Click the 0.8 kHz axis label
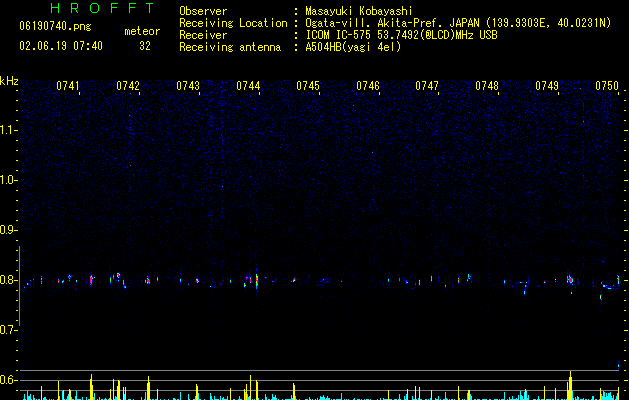Viewport: 629px width, 400px height. point(9,280)
